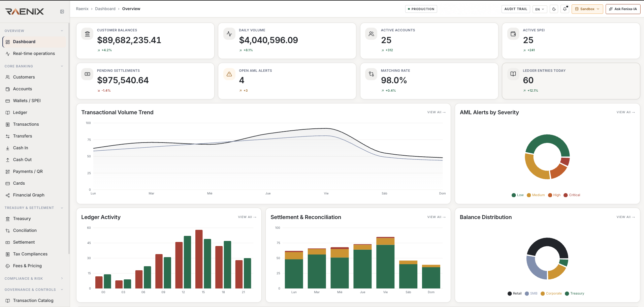Click the Audit Trail button
This screenshot has height=307, width=644.
tap(516, 9)
